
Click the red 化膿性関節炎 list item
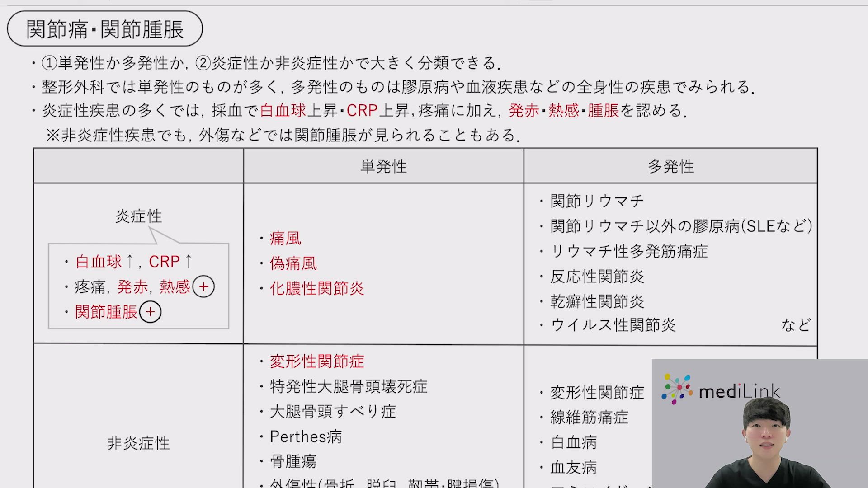316,288
